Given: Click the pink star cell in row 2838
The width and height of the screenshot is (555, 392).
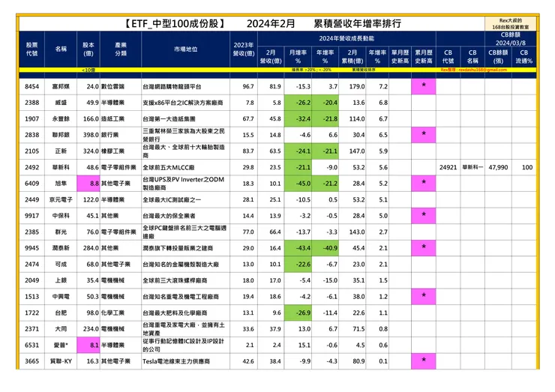Looking at the screenshot, I should (423, 135).
